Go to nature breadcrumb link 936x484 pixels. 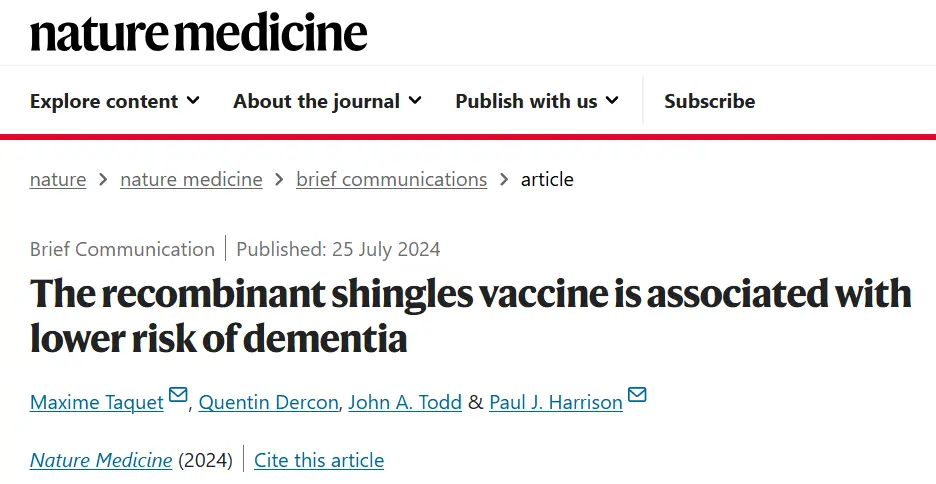click(58, 180)
